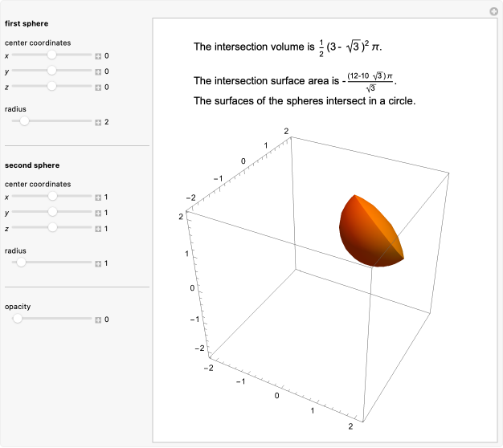Click second sphere x slider thumb
Image resolution: width=503 pixels, height=448 pixels.
pos(53,197)
